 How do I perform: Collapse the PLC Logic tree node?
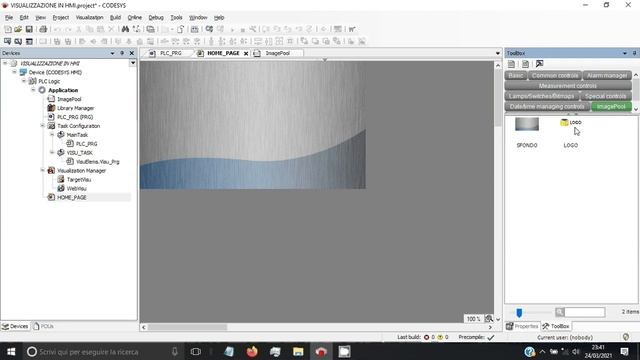click(x=24, y=81)
